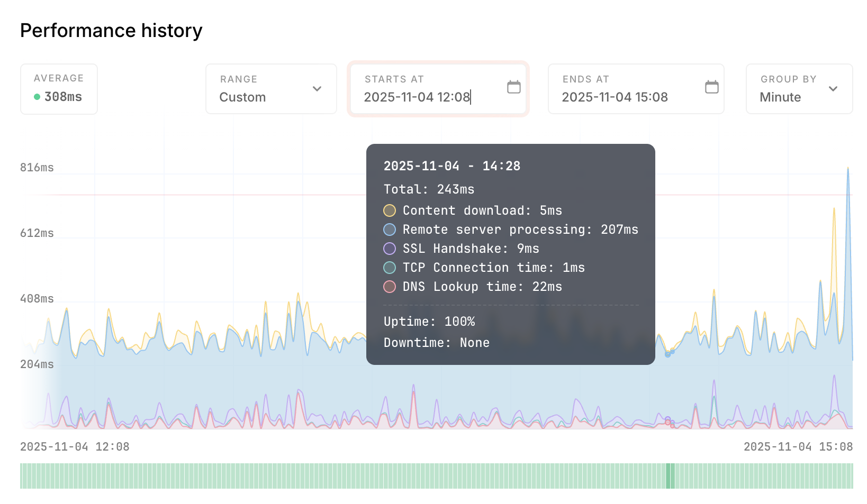The height and width of the screenshot is (504, 867).
Task: Click the Remote server processing blue swatch
Action: pos(390,230)
